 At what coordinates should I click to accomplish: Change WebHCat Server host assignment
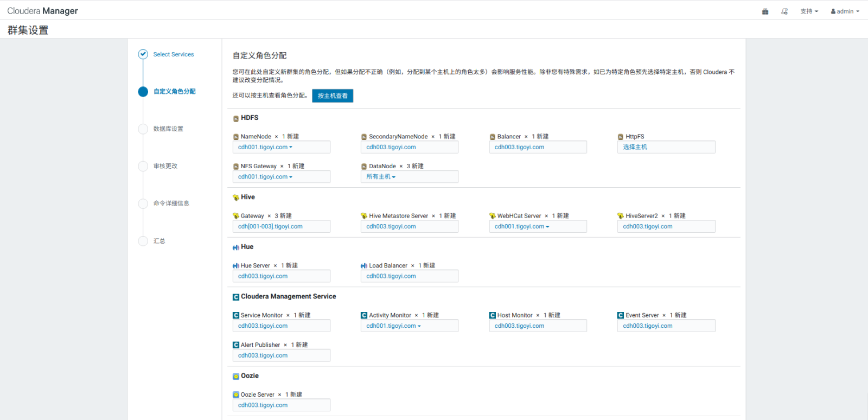coord(522,227)
